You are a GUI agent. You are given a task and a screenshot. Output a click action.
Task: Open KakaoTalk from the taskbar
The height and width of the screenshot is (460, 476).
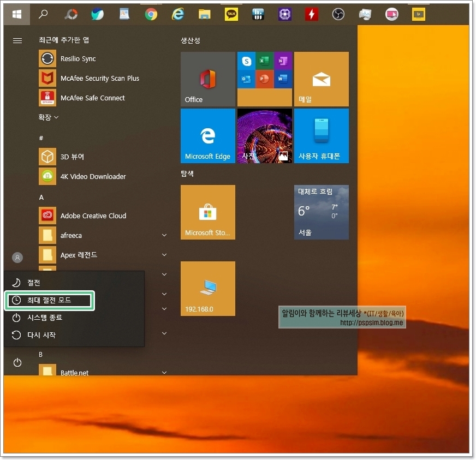point(231,14)
